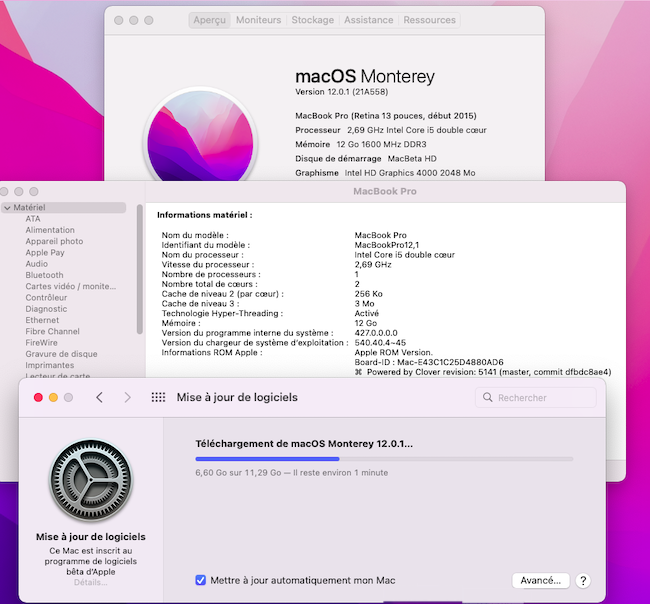Image resolution: width=650 pixels, height=604 pixels.
Task: Click the Informations matériel heading
Action: [x=205, y=215]
